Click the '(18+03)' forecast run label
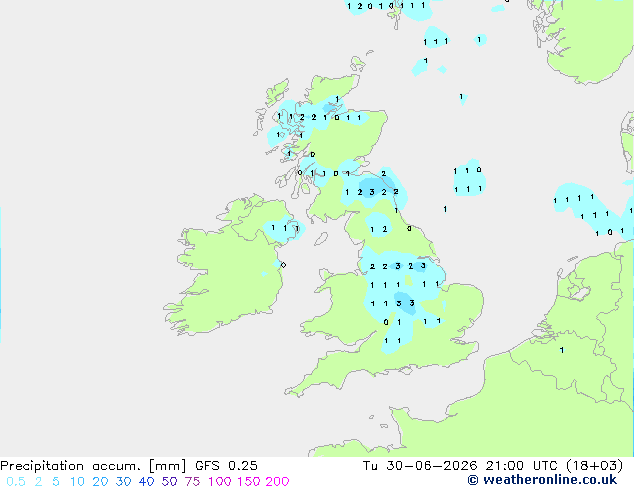The image size is (634, 490). 594,466
